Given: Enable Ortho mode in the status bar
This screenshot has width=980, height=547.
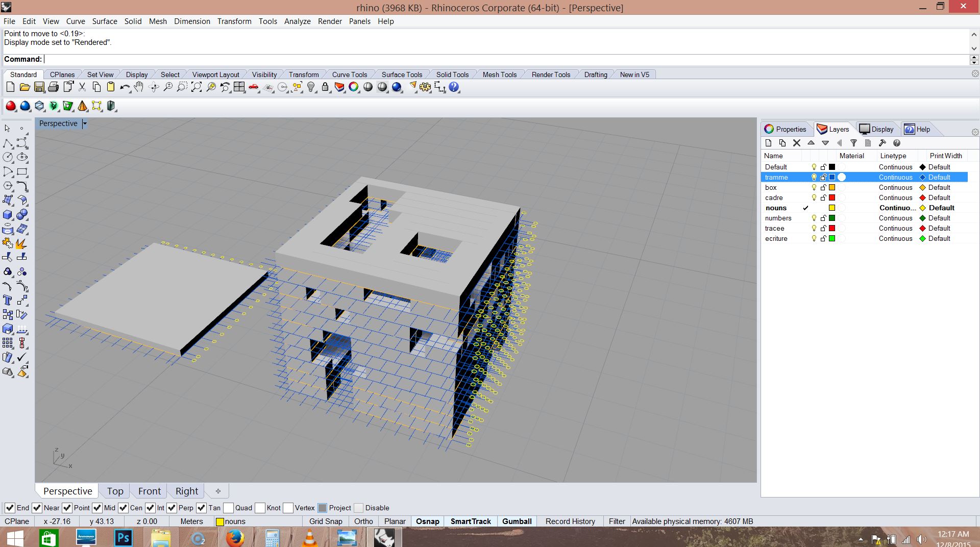Looking at the screenshot, I should point(363,521).
